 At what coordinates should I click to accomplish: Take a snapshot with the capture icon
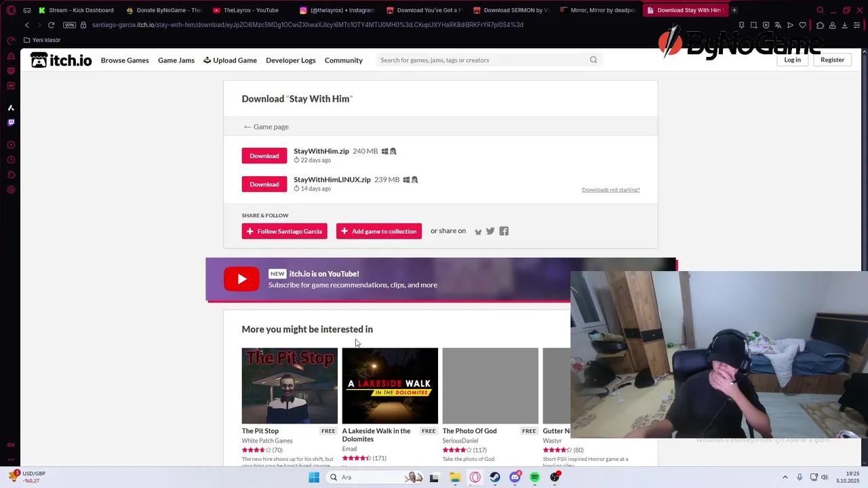753,25
